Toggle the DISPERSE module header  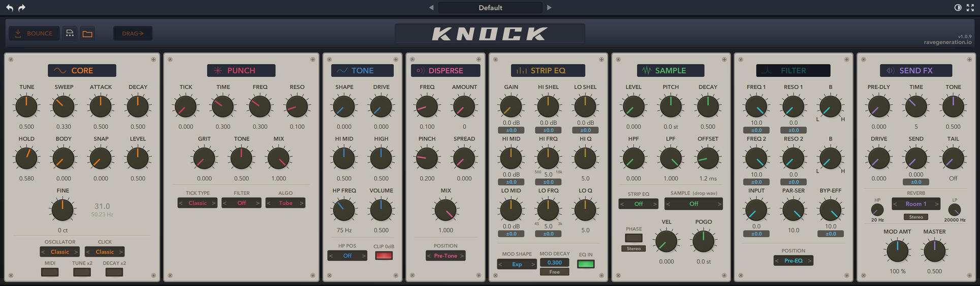click(446, 70)
